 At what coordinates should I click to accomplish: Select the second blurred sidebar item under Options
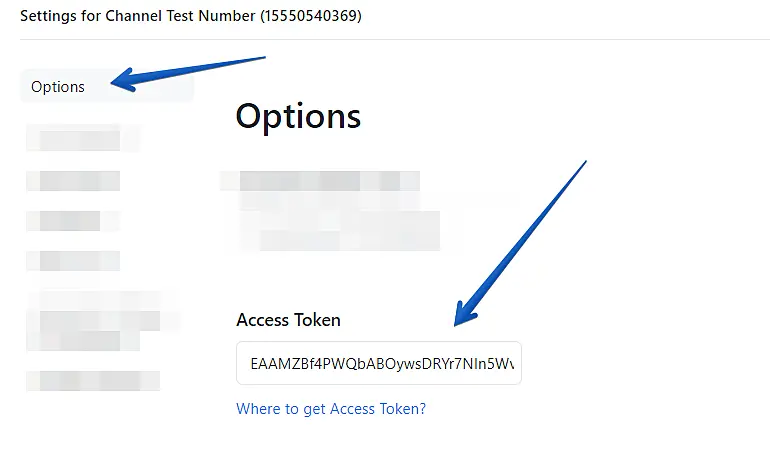pos(72,181)
